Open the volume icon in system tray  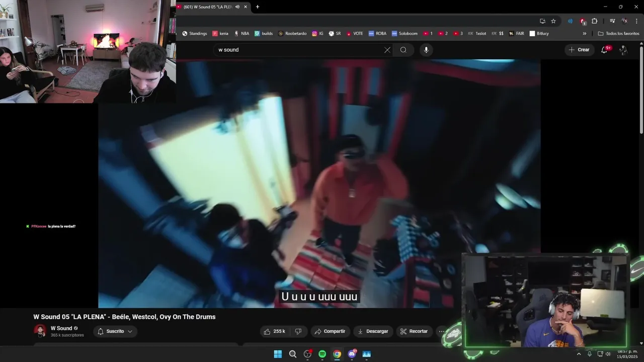608,354
